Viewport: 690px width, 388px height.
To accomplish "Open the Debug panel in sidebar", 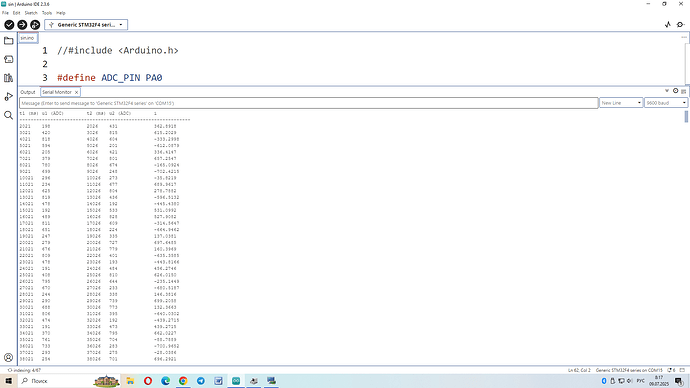I will point(8,96).
